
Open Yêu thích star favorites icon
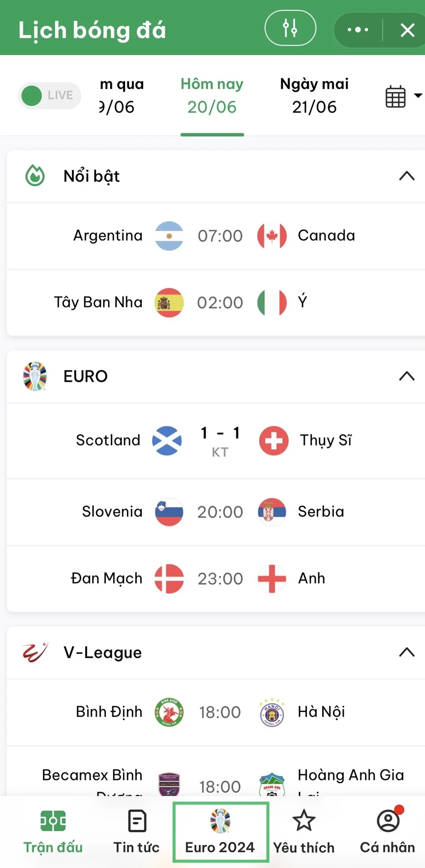point(304,821)
